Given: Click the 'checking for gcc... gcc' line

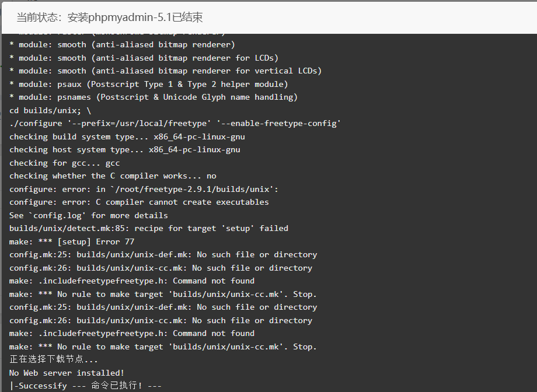Looking at the screenshot, I should tap(65, 163).
